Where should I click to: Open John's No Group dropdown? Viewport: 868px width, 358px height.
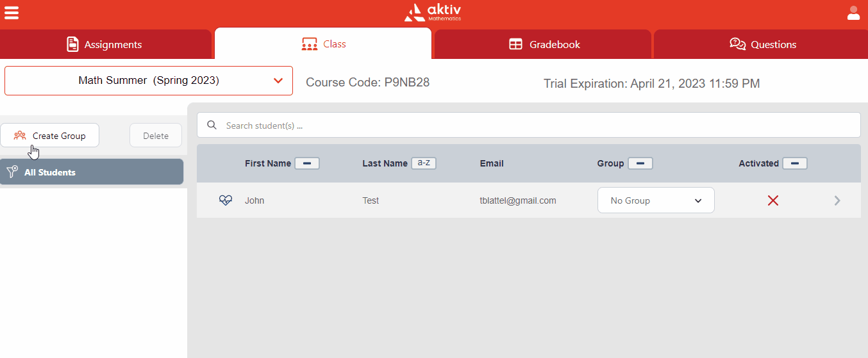click(656, 200)
